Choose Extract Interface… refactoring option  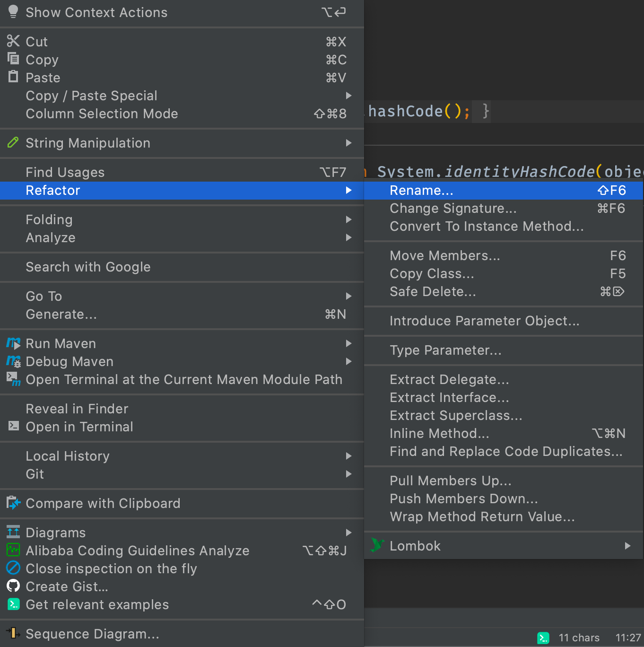[449, 397]
